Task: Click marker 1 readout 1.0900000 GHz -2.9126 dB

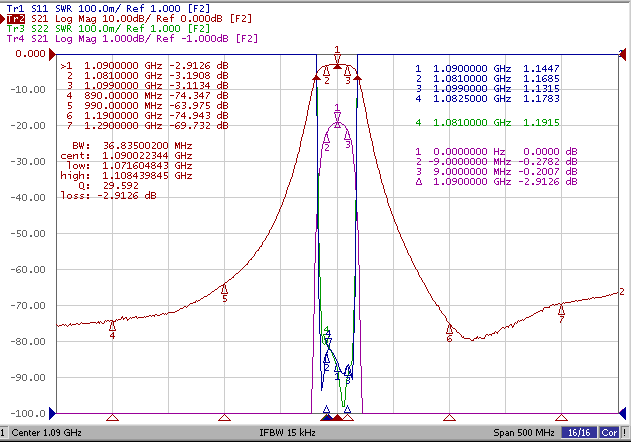Action: coord(144,66)
